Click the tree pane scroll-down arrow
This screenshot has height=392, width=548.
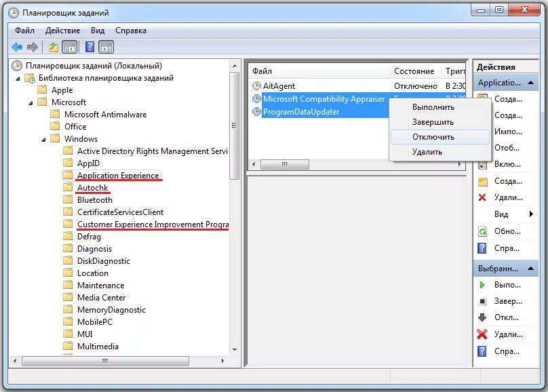point(235,349)
